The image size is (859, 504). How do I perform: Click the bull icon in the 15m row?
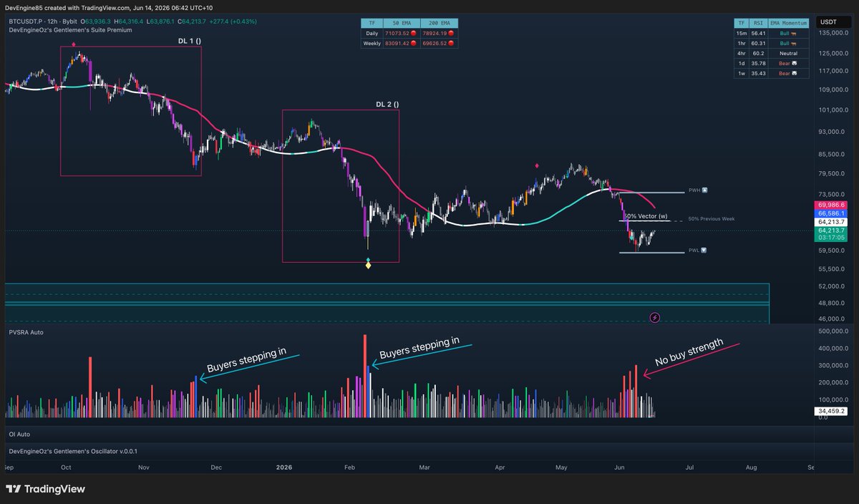click(x=794, y=33)
